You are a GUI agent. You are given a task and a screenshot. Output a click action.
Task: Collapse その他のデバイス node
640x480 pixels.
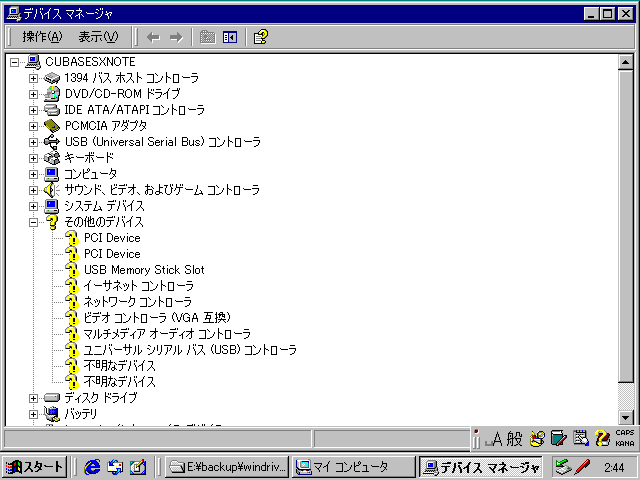[33, 222]
